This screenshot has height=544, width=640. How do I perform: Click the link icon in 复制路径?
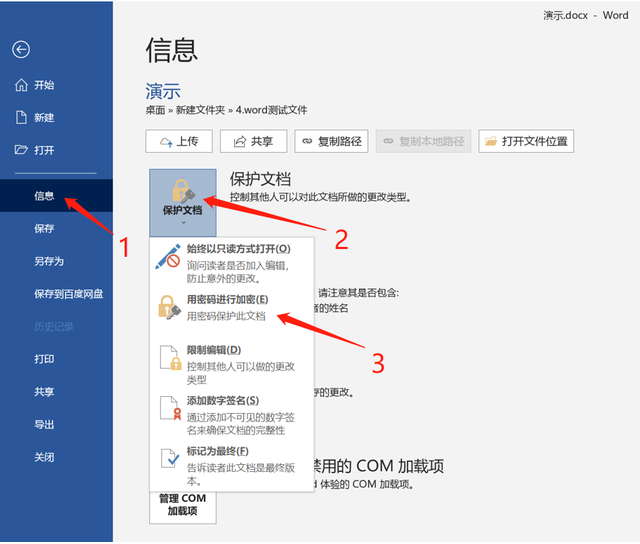[x=307, y=141]
